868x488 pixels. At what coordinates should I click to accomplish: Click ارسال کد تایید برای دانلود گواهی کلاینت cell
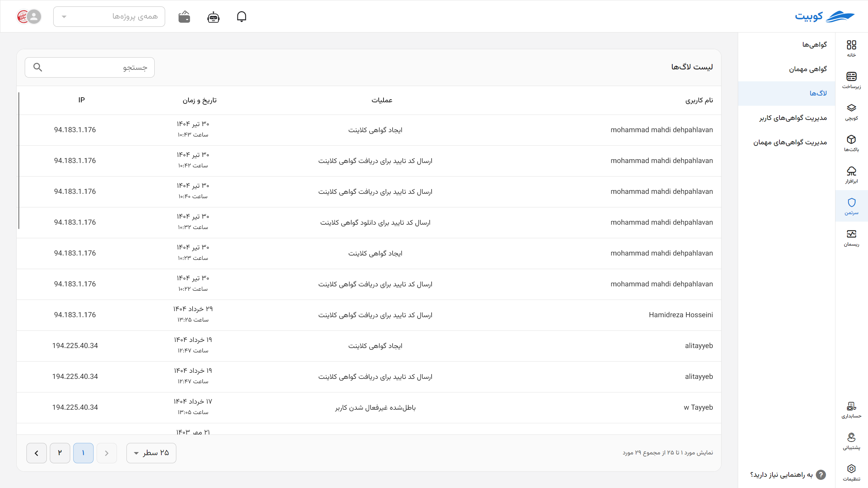[x=375, y=222]
